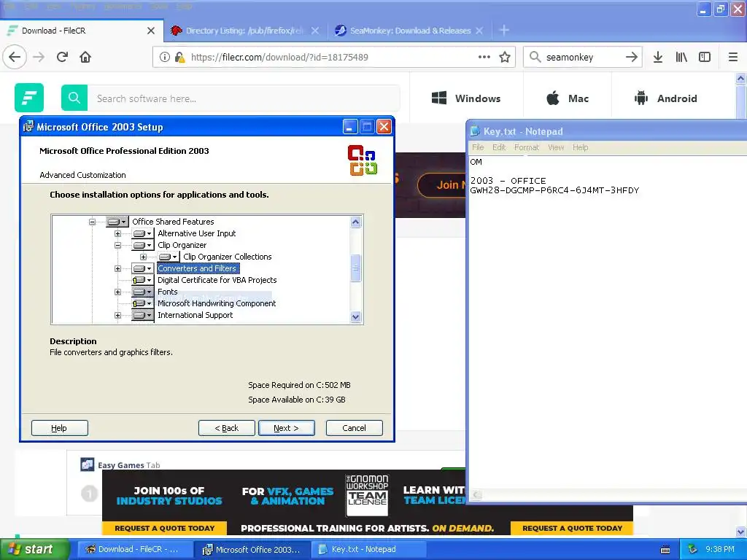This screenshot has height=560, width=747.
Task: Click the keyboard icon in system tray
Action: 665,550
